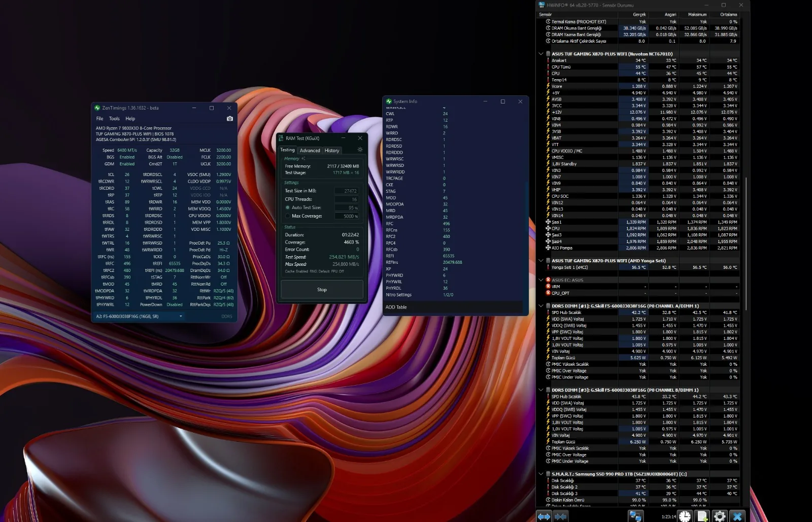The image size is (812, 522).
Task: Open the Help menu in ZenTimings
Action: pos(130,119)
